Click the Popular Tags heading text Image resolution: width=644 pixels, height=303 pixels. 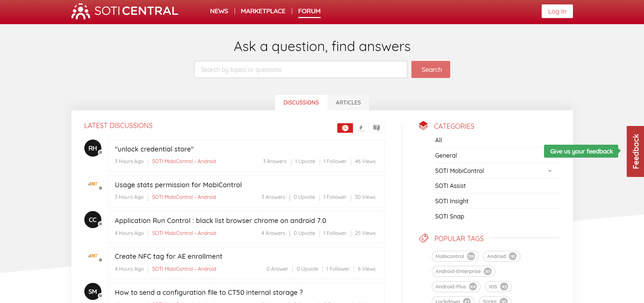coord(459,239)
